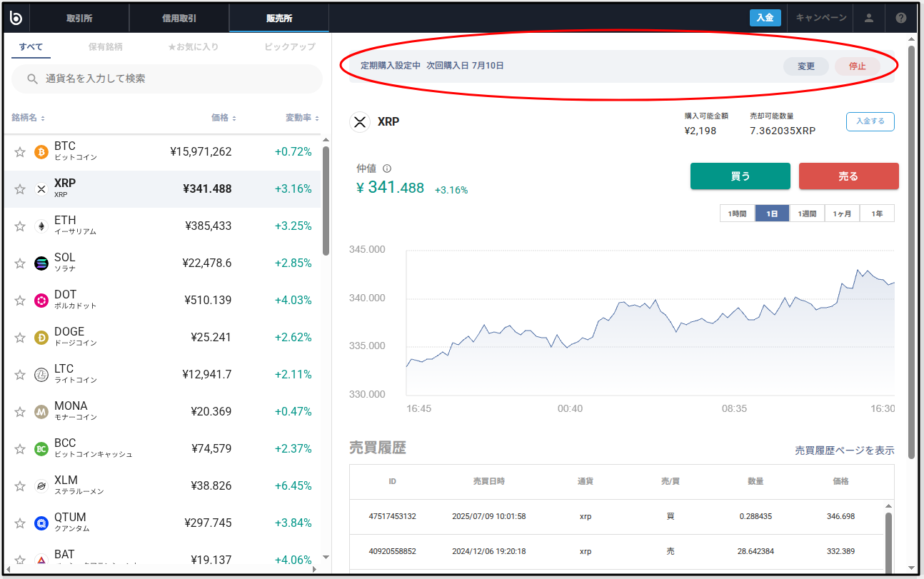Image resolution: width=924 pixels, height=579 pixels.
Task: Favorite DOGE with its star
Action: click(20, 338)
